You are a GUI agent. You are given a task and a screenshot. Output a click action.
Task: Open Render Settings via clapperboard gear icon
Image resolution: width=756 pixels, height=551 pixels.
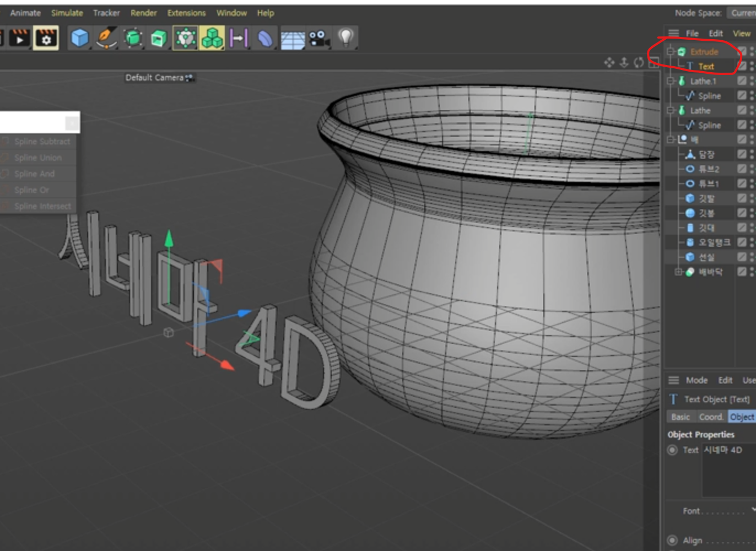click(x=46, y=37)
